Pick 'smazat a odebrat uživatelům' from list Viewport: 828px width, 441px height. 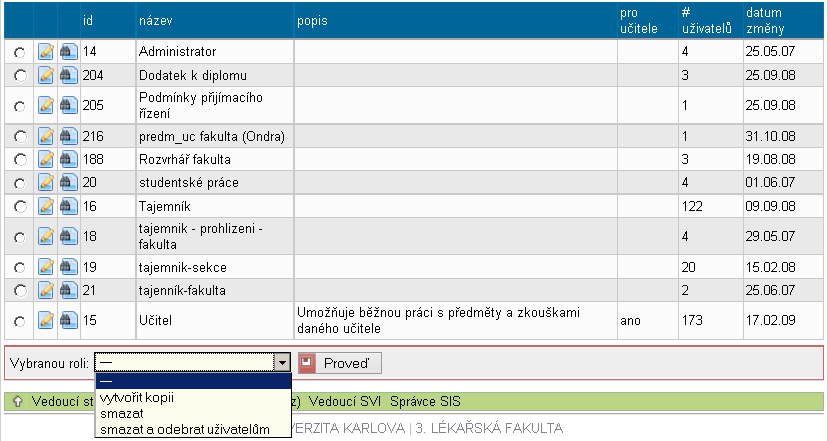tap(185, 430)
